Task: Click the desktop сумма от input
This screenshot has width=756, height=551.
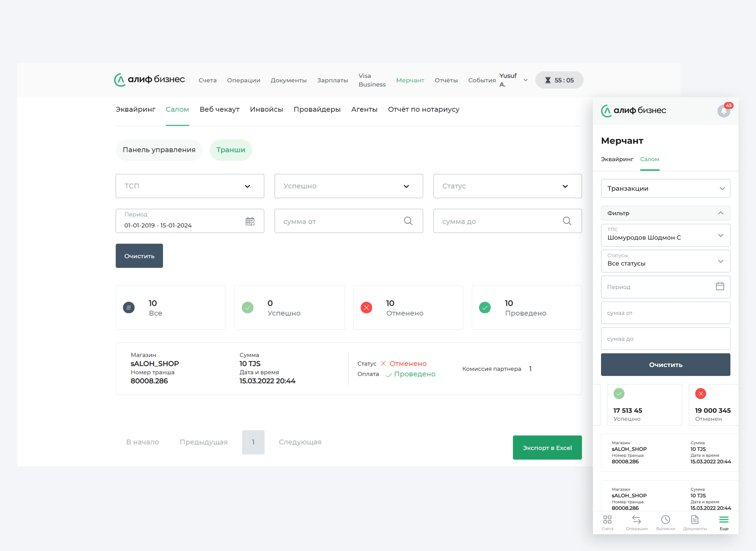Action: [x=349, y=221]
